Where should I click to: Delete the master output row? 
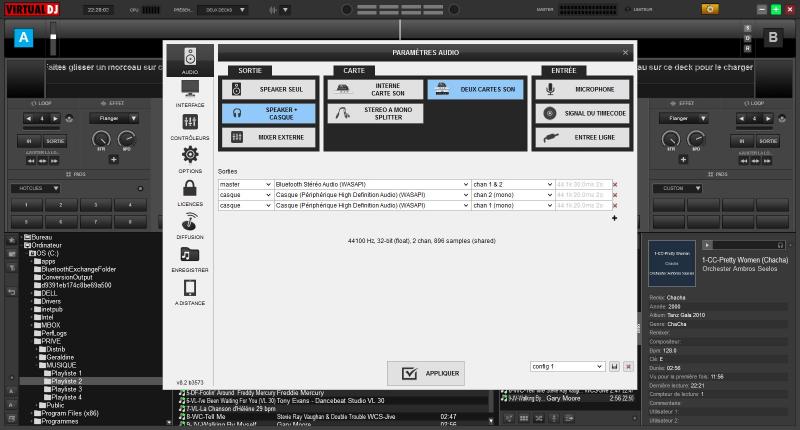[615, 185]
